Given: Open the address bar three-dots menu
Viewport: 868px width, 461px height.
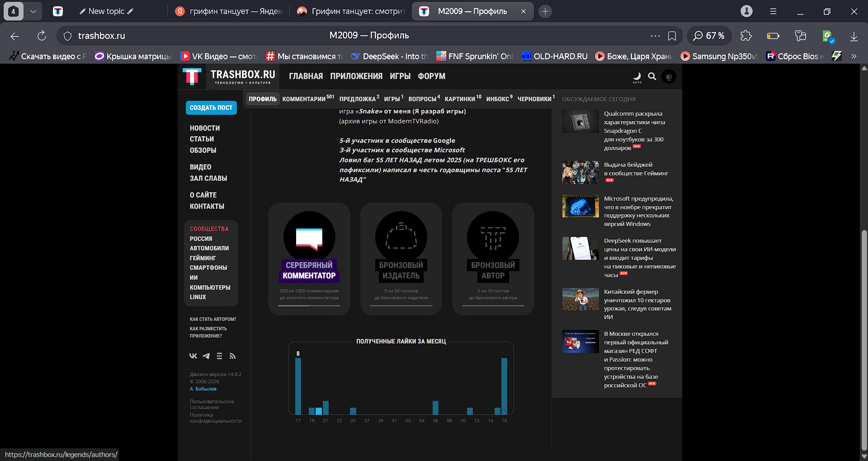Looking at the screenshot, I should 655,36.
